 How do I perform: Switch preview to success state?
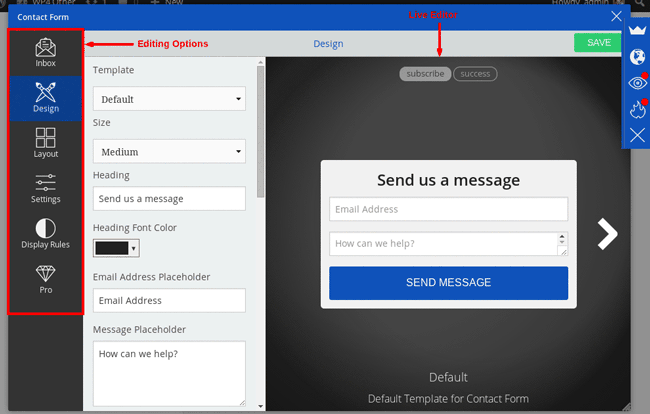coord(475,74)
